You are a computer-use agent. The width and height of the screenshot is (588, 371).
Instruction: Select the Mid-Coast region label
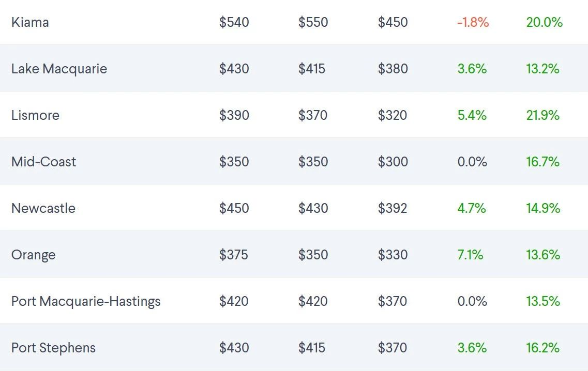pyautogui.click(x=43, y=162)
